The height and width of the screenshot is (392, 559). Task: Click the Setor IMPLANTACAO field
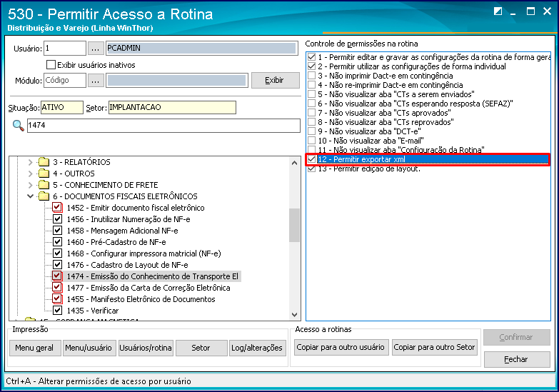tap(172, 107)
